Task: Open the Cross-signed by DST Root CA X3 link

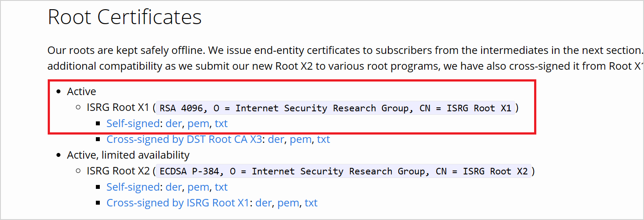Action: tap(184, 139)
